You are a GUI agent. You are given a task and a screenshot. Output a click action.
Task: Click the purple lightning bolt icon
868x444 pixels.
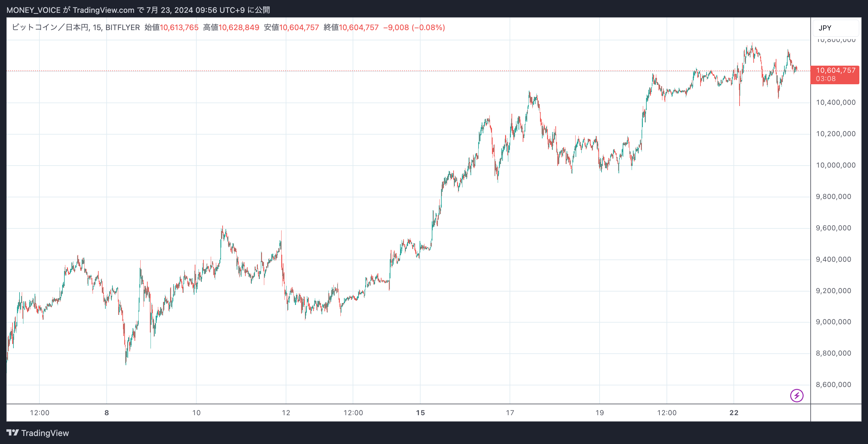797,395
